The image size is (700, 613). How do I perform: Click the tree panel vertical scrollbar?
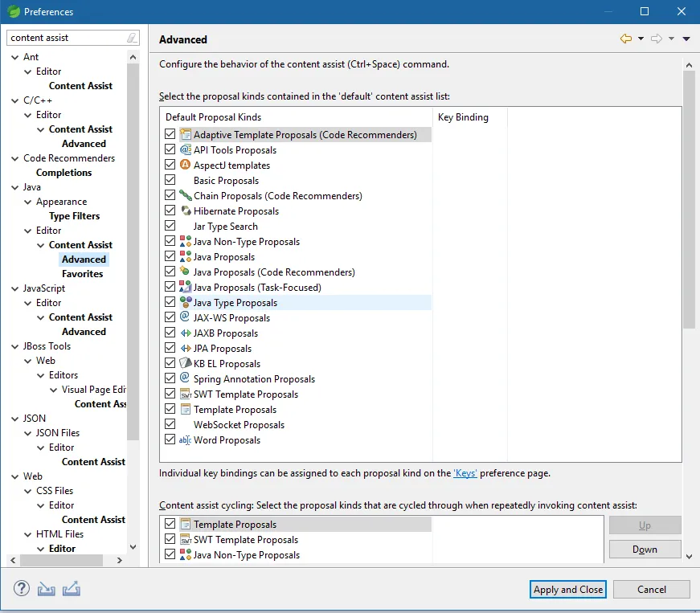[133, 252]
